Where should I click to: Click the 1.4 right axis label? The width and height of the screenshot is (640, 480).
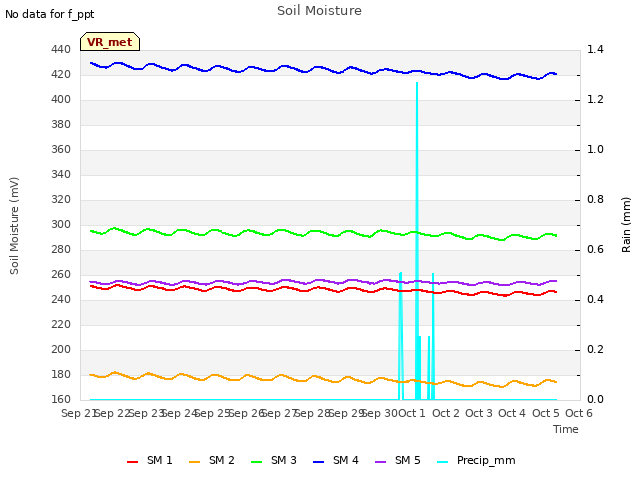[x=595, y=49]
